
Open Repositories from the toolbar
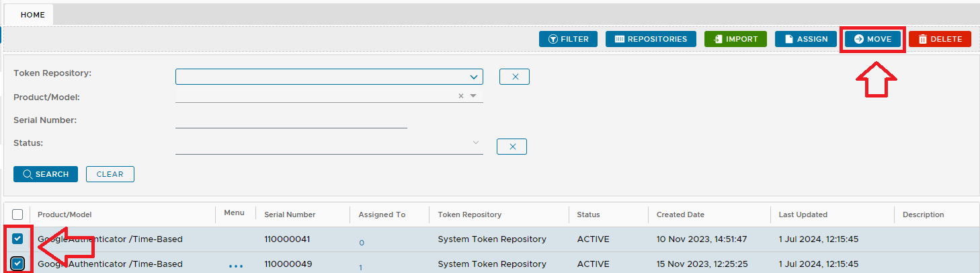[x=650, y=39]
